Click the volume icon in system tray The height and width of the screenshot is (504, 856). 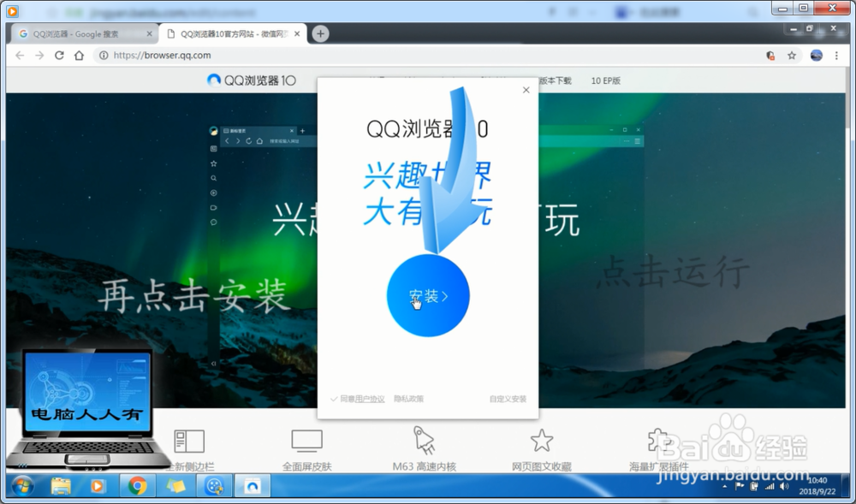click(x=784, y=486)
